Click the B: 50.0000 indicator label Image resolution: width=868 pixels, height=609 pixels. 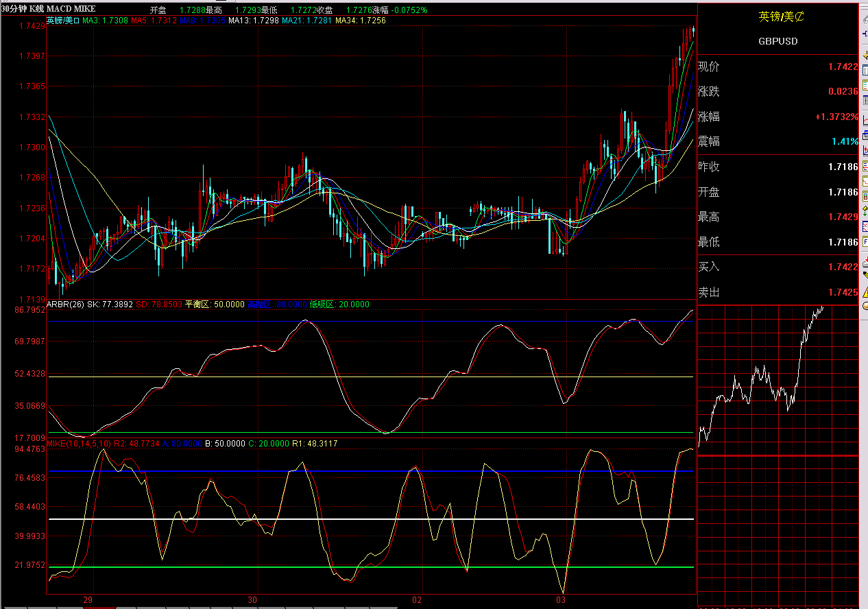point(225,444)
